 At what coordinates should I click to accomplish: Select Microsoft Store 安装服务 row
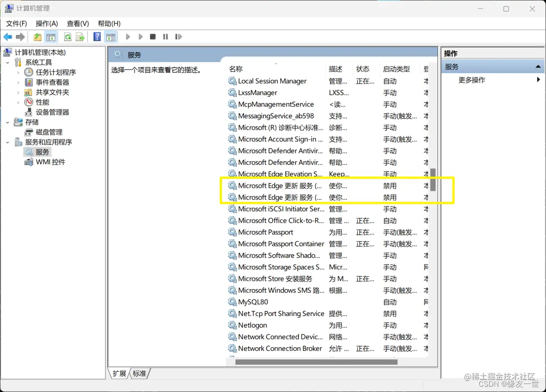328,279
